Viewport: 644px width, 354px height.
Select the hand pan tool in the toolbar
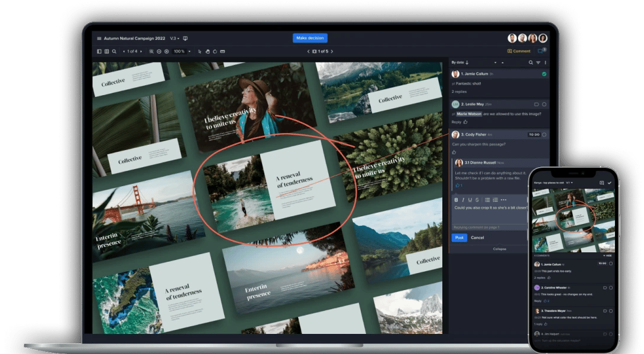pyautogui.click(x=207, y=51)
